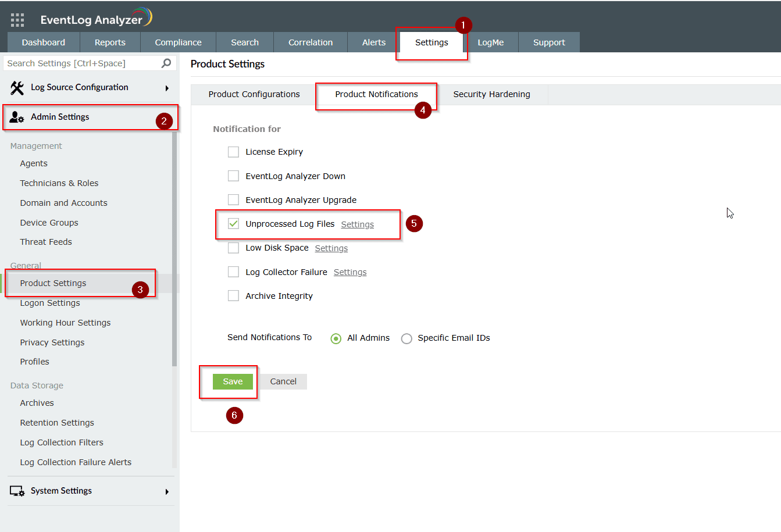Image resolution: width=781 pixels, height=532 pixels.
Task: Click the EventLog Analyzer logo
Action: 97,18
